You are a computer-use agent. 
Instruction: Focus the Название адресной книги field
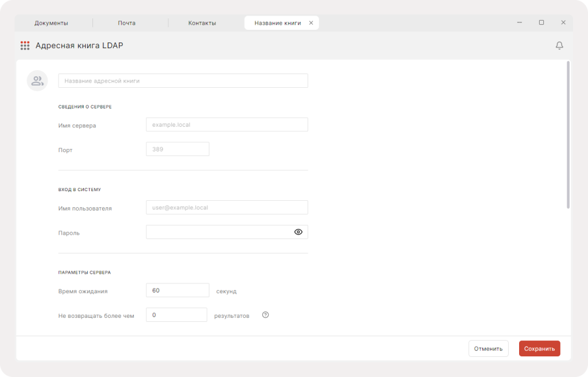(x=183, y=80)
